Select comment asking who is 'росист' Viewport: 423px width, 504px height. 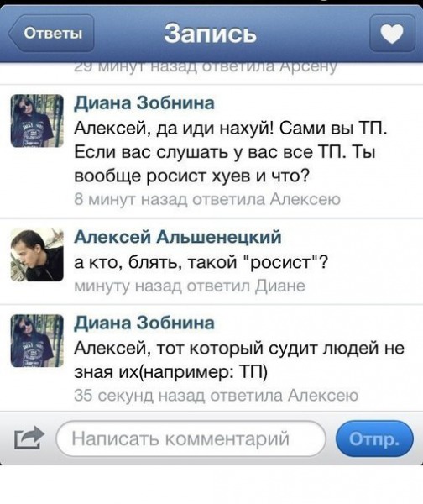click(x=201, y=263)
